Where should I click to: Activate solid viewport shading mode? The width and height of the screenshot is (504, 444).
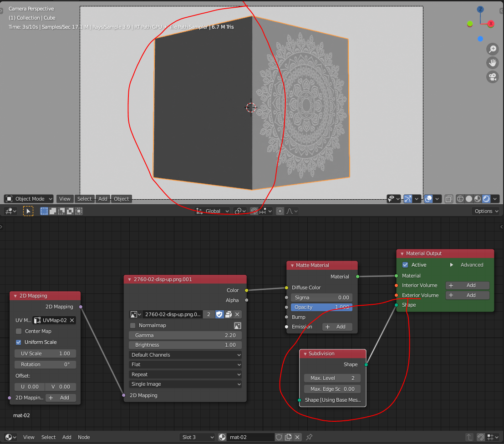(x=468, y=199)
